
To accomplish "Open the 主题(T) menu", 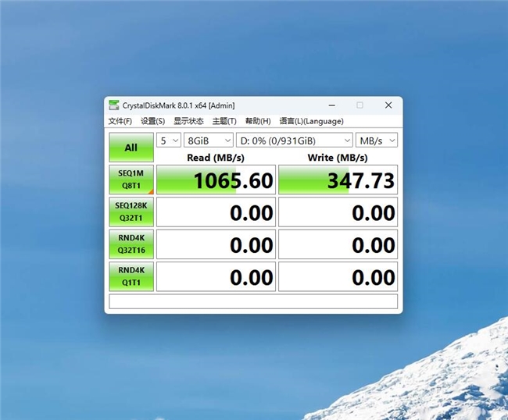I will pyautogui.click(x=224, y=121).
